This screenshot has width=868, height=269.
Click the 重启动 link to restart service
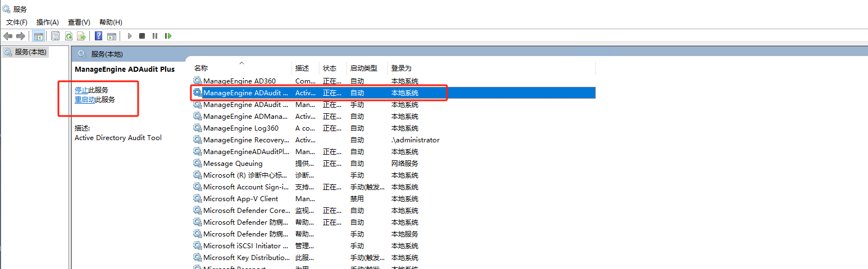[x=85, y=100]
